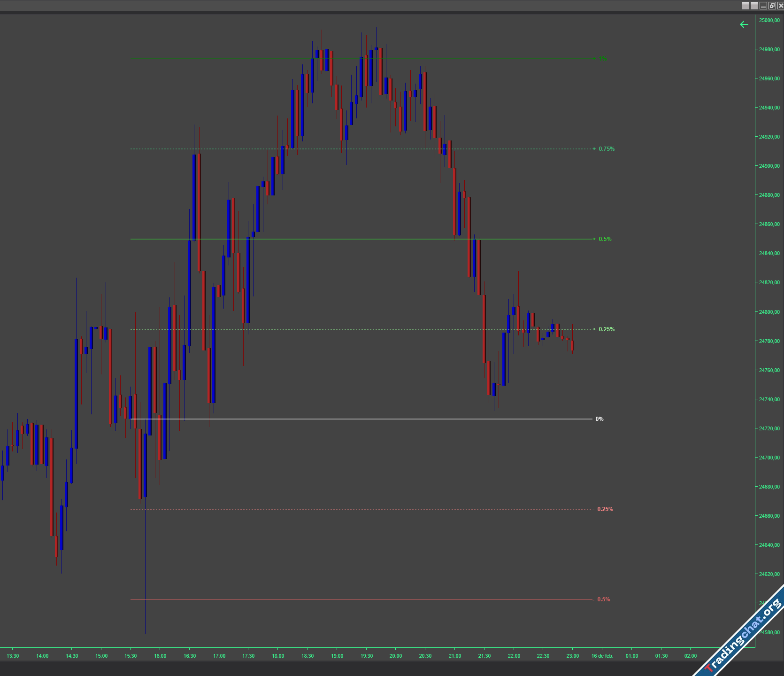Select the white 0% level label
This screenshot has height=676, width=784.
[x=600, y=419]
